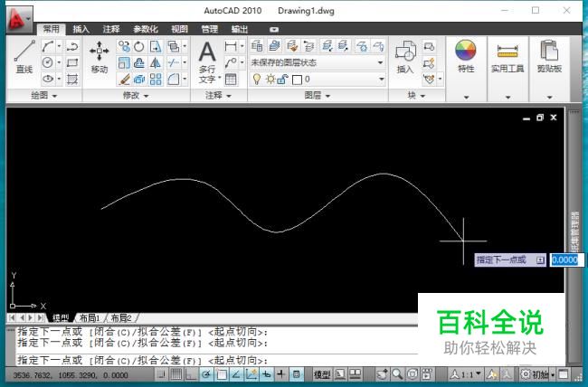Open the circle tool dropdown arrow
Image resolution: width=588 pixels, height=387 pixels.
59,62
